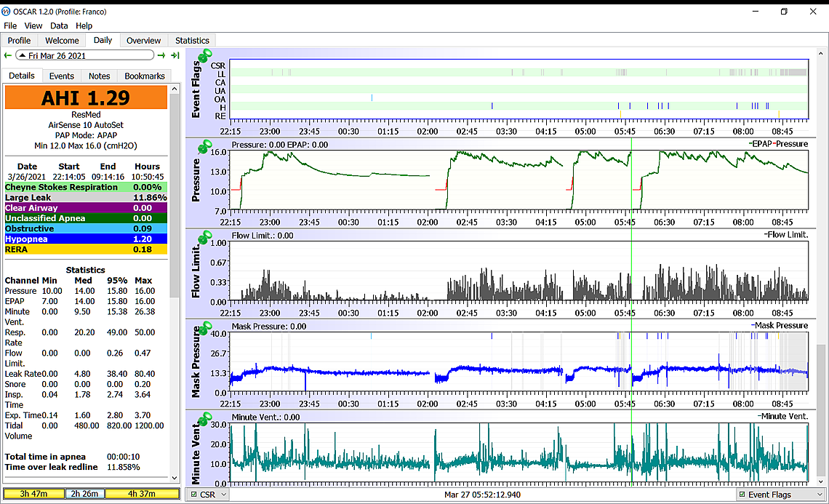The height and width of the screenshot is (504, 829).
Task: Select the 4h 37m session bar
Action: tap(142, 494)
